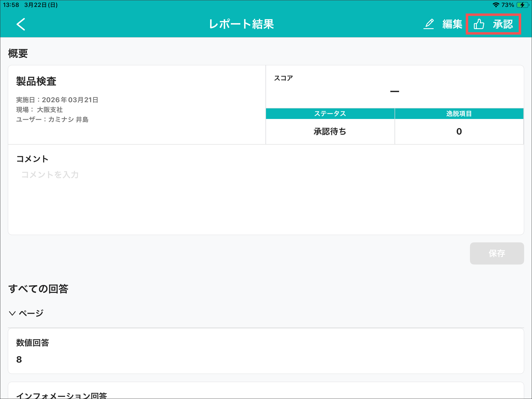The height and width of the screenshot is (399, 532).
Task: Tap the 逸脱項目 count of 0
Action: [459, 131]
